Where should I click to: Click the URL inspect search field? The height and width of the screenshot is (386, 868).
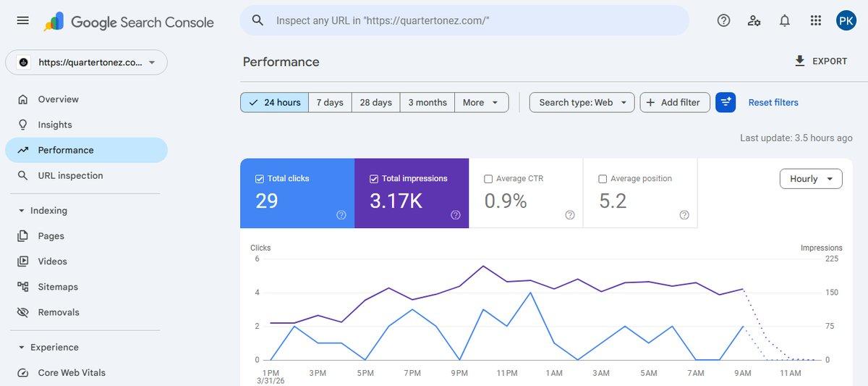click(x=464, y=20)
